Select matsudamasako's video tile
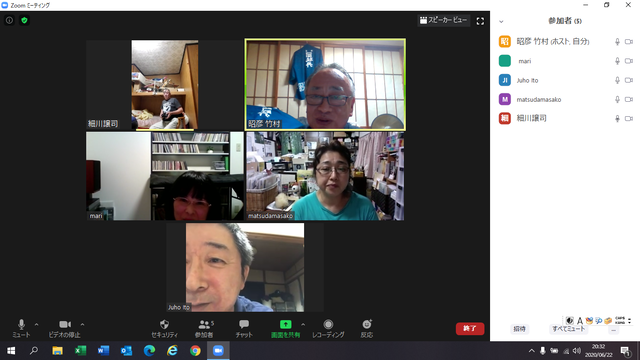640x360 pixels. [325, 176]
